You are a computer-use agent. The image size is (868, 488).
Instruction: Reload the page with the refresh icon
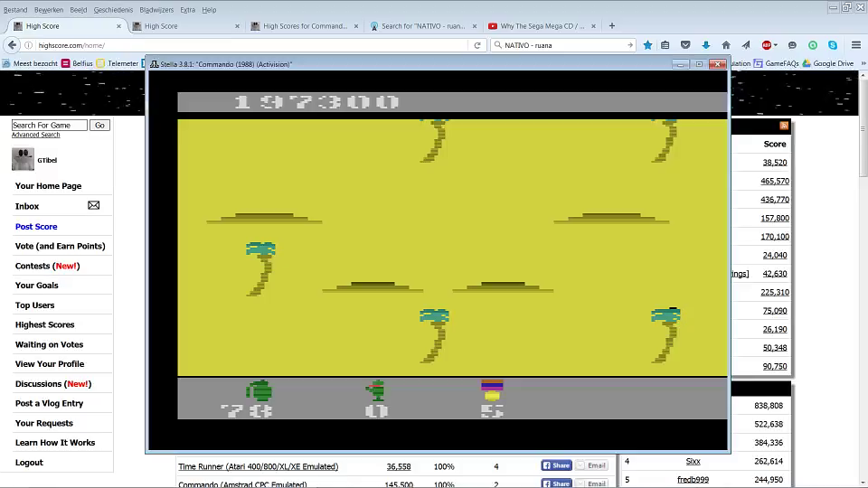[x=477, y=45]
